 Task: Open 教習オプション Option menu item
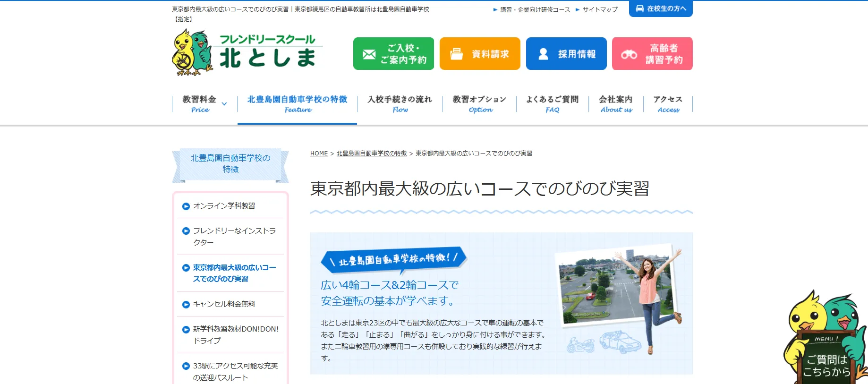tap(479, 104)
